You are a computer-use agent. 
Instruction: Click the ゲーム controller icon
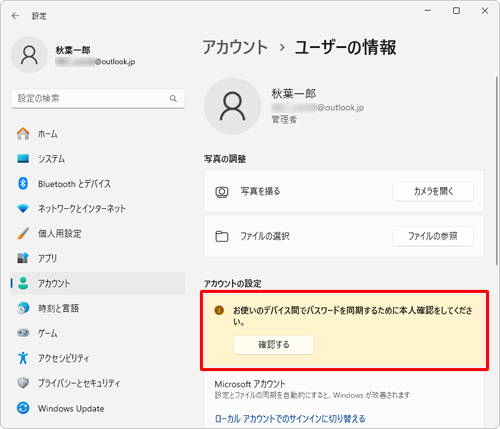23,333
